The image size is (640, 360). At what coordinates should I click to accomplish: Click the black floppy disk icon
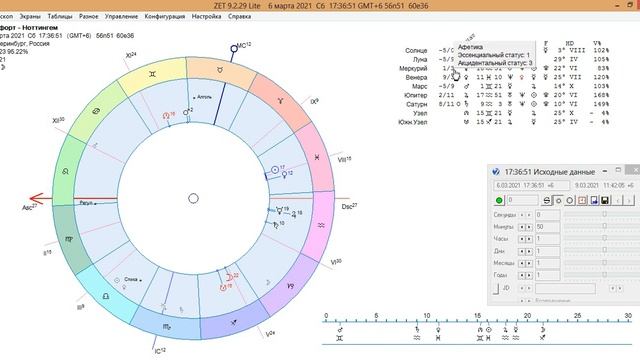click(x=605, y=200)
